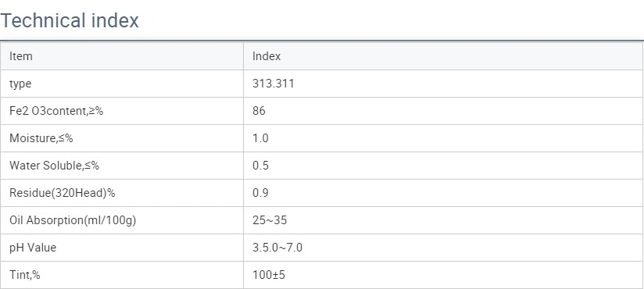
Task: Click the Water Soluble row label
Action: 54,166
